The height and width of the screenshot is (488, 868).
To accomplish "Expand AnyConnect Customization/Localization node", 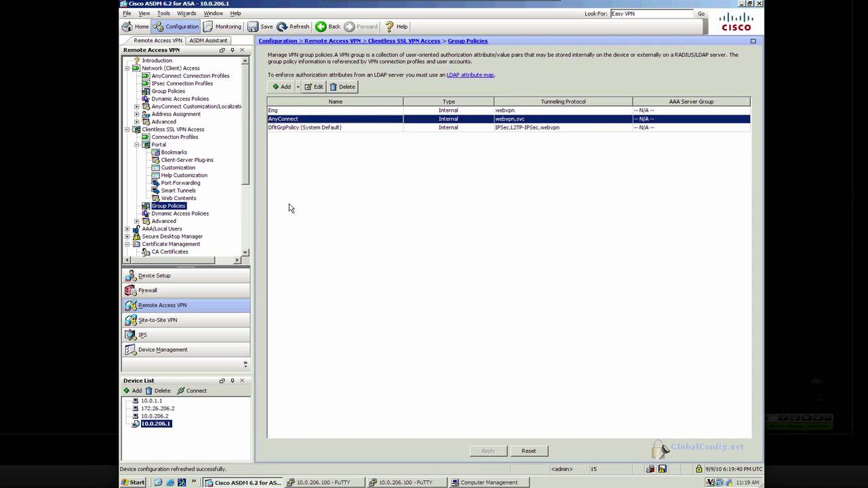I will tap(137, 106).
